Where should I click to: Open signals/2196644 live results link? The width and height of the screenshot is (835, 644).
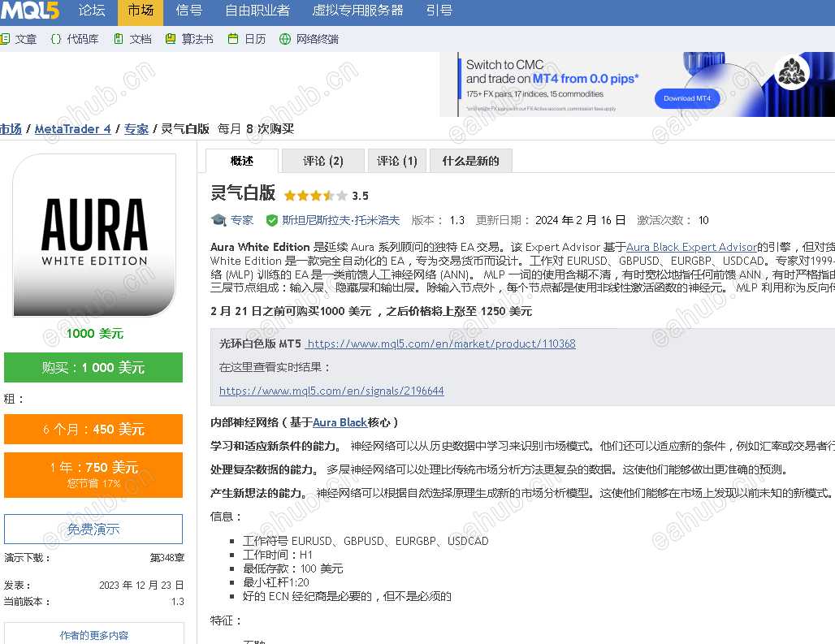(331, 391)
